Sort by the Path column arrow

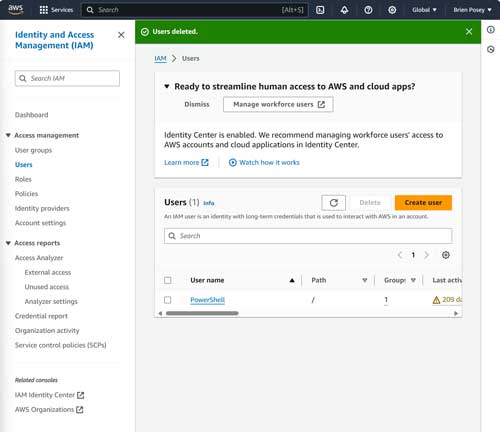point(365,280)
